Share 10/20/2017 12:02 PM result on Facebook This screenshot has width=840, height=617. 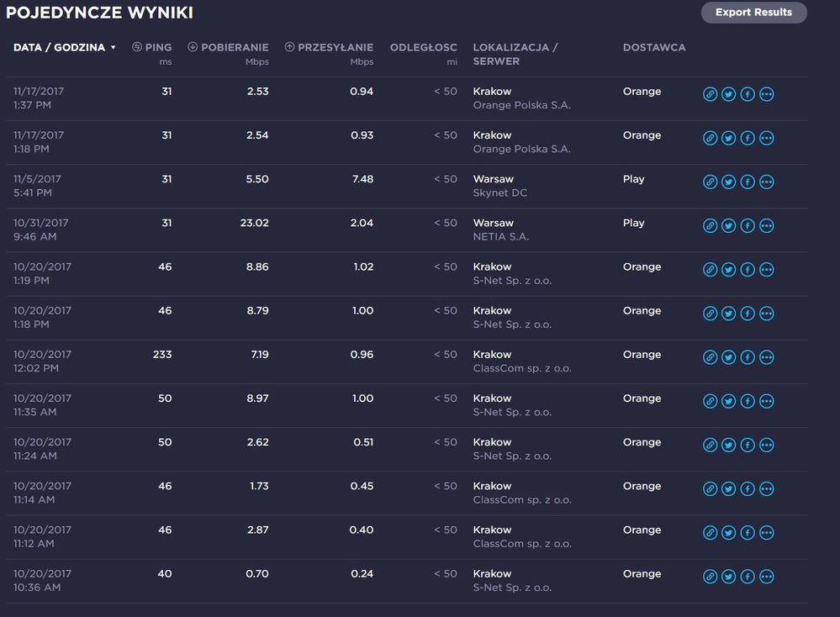[x=748, y=358]
